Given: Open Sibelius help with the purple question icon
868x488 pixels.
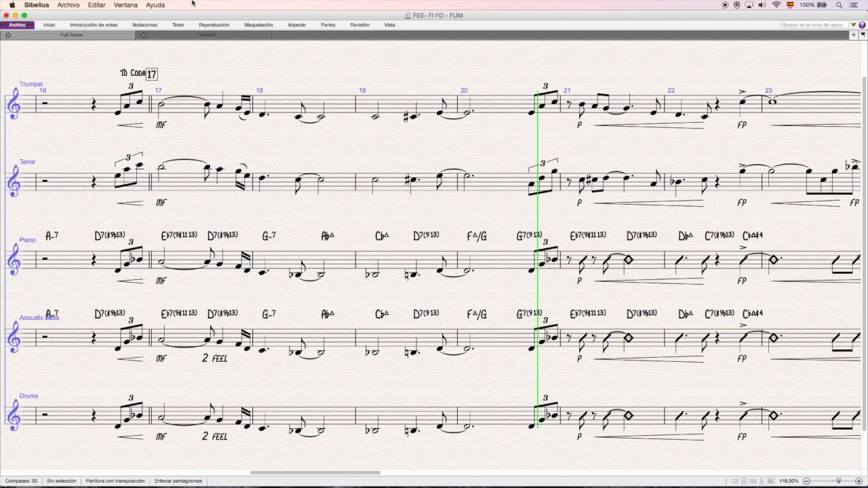Looking at the screenshot, I should pos(862,25).
